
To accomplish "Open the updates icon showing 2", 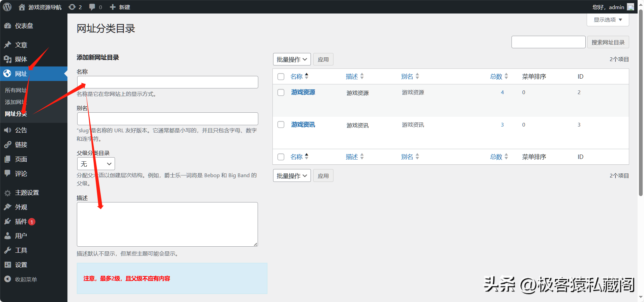I will [x=72, y=7].
